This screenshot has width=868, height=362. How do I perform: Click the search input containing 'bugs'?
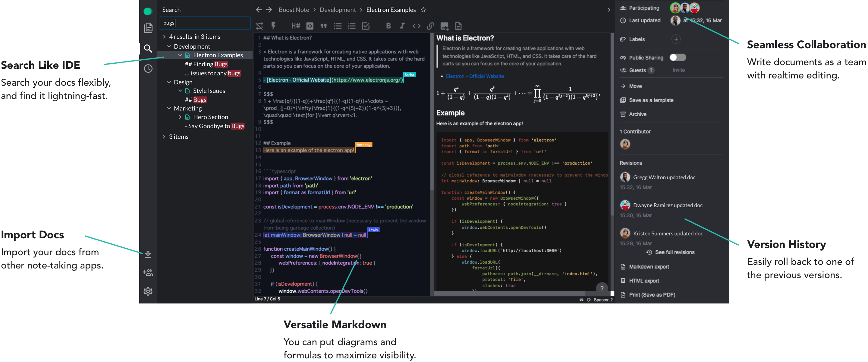click(x=205, y=23)
